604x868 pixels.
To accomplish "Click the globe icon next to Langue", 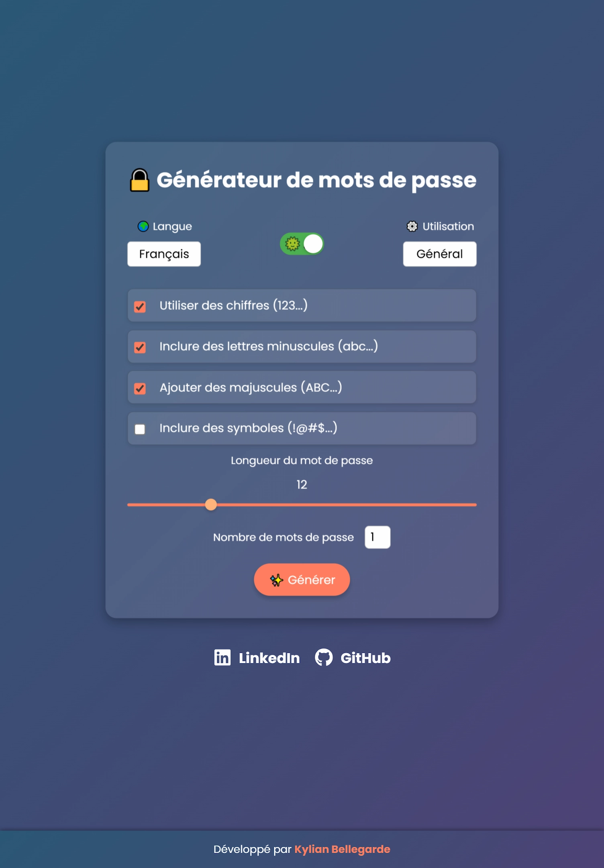I will 143,226.
